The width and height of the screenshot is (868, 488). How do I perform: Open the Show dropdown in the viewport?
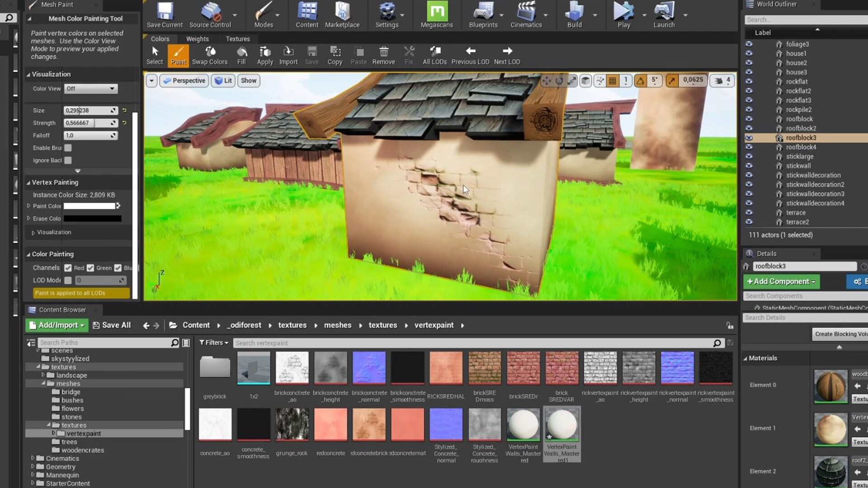coord(248,80)
